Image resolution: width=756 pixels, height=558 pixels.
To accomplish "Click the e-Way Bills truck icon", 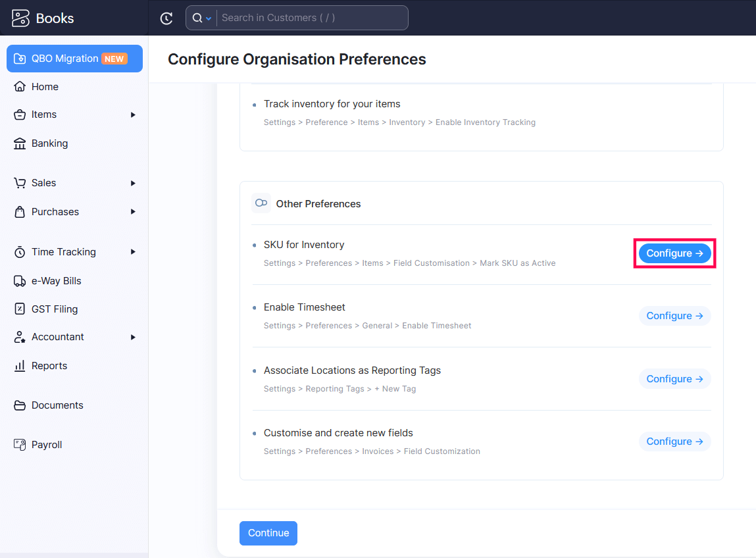I will [x=20, y=281].
